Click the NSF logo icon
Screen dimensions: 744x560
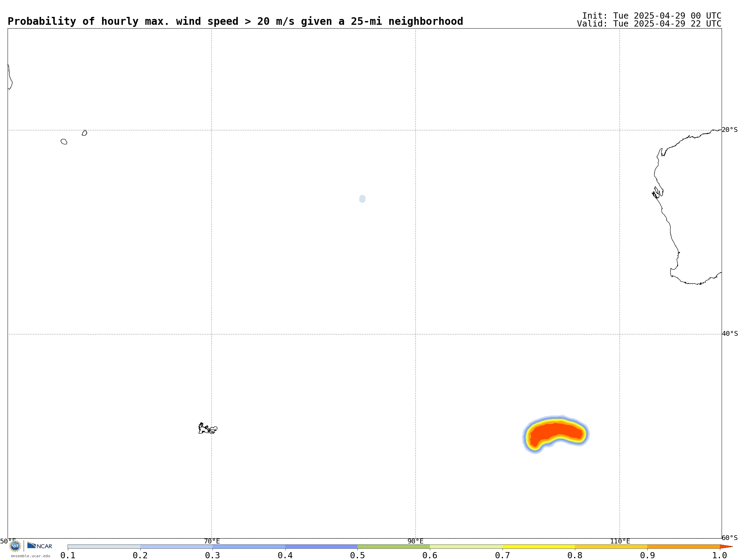click(15, 546)
